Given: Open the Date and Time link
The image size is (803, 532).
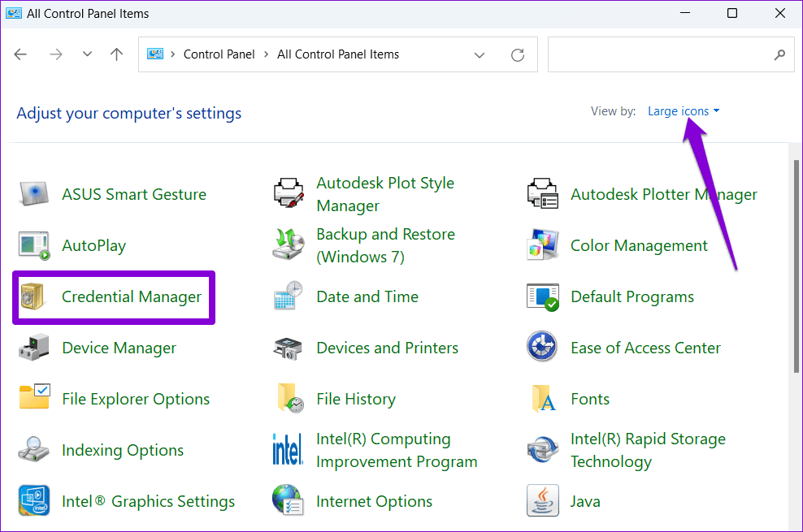Looking at the screenshot, I should [367, 296].
